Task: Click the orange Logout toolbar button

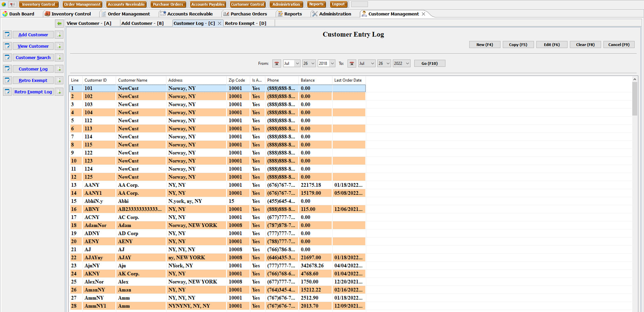Action: [x=338, y=4]
